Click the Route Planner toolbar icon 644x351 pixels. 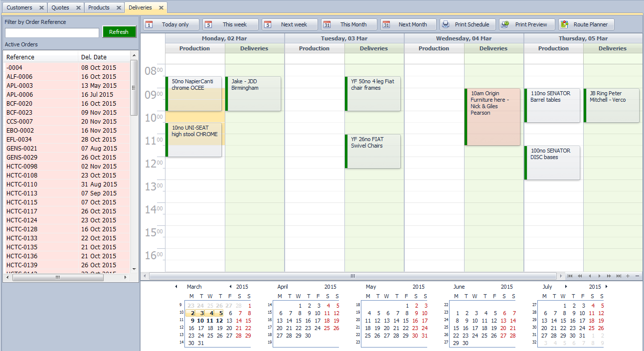coord(564,24)
